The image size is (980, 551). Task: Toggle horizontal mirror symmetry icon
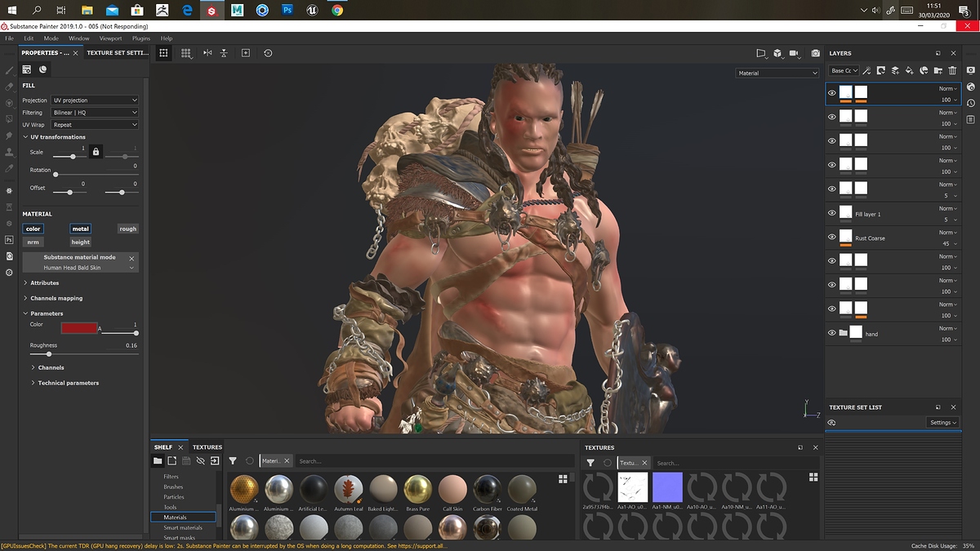tap(207, 53)
